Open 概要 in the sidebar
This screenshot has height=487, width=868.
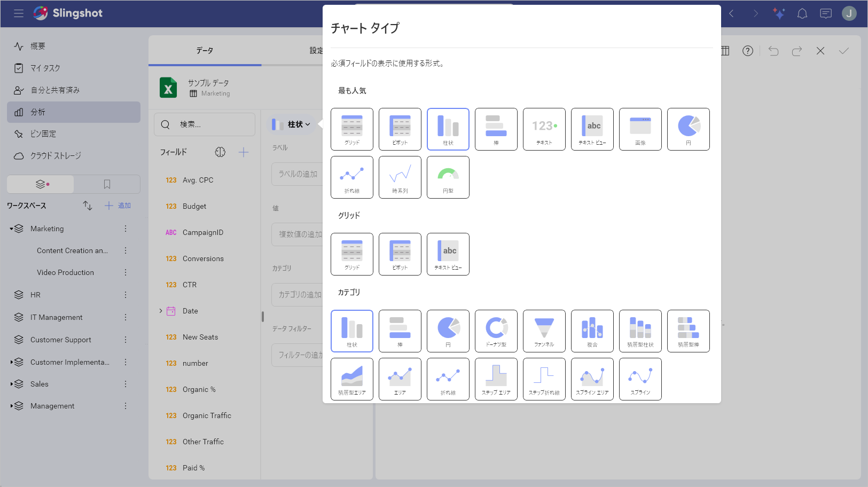74,46
